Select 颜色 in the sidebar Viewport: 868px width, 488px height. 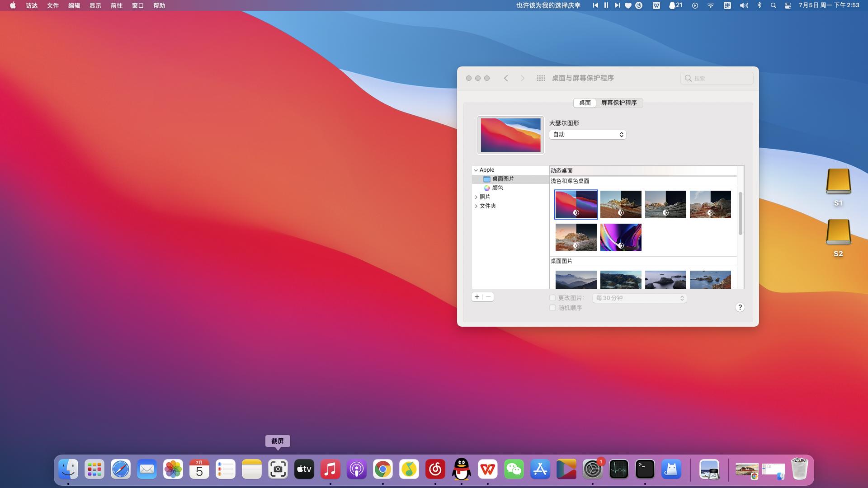(x=497, y=188)
